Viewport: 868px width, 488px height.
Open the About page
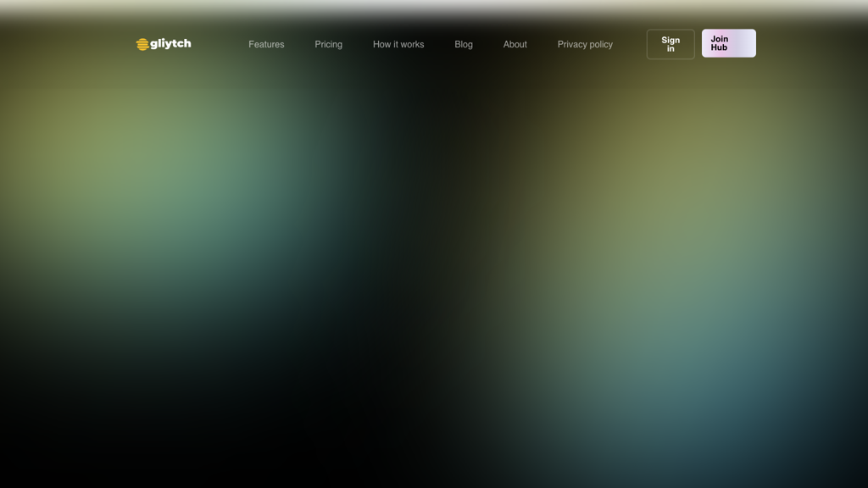[515, 44]
